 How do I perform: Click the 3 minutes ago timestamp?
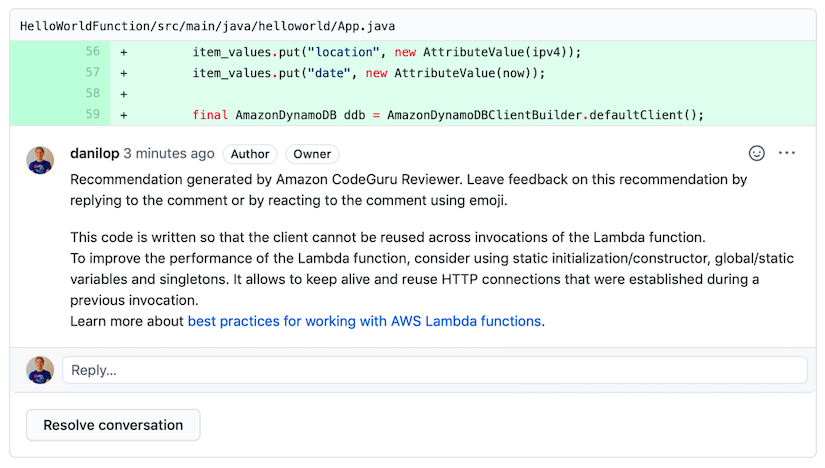169,153
